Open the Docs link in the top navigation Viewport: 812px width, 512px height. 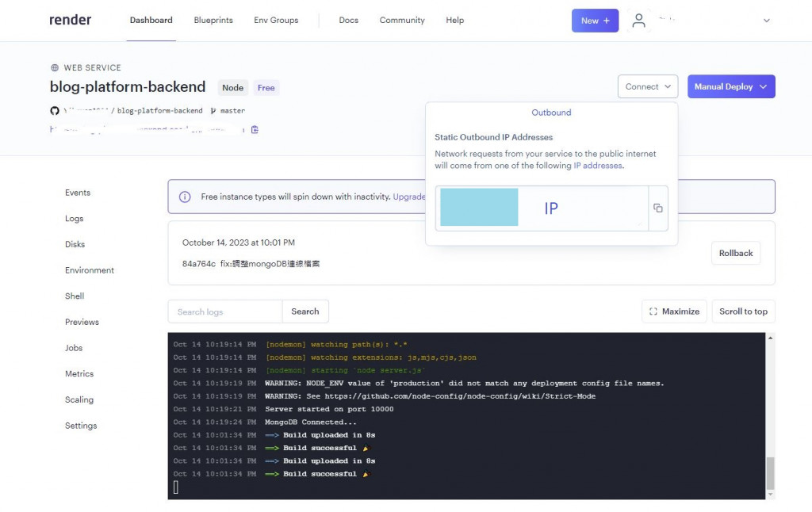[x=349, y=20]
